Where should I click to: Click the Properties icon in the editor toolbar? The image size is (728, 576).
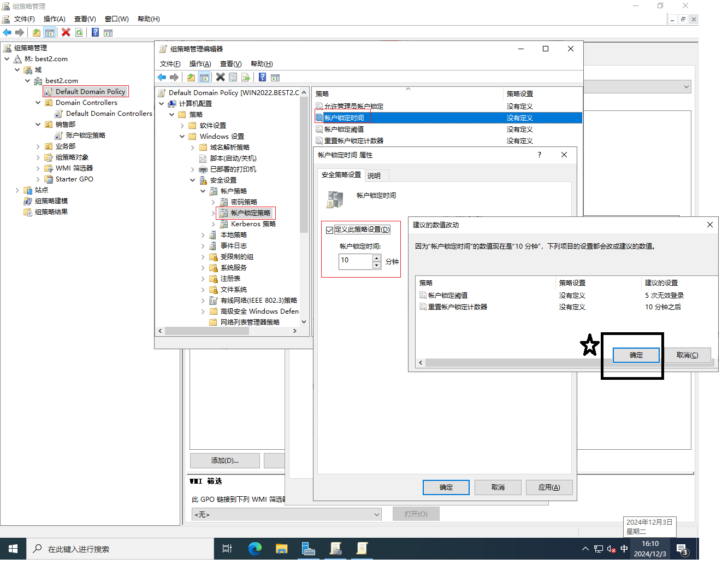[x=233, y=77]
